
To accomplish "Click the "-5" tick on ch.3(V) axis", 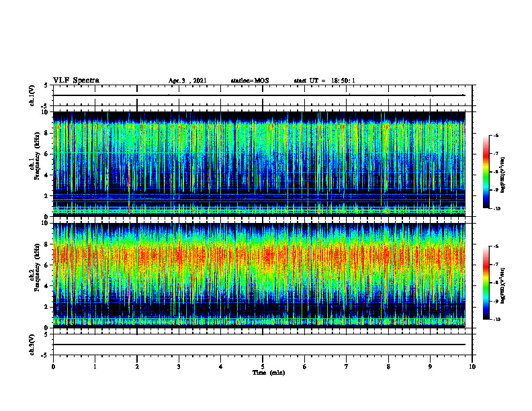I will pyautogui.click(x=46, y=355).
